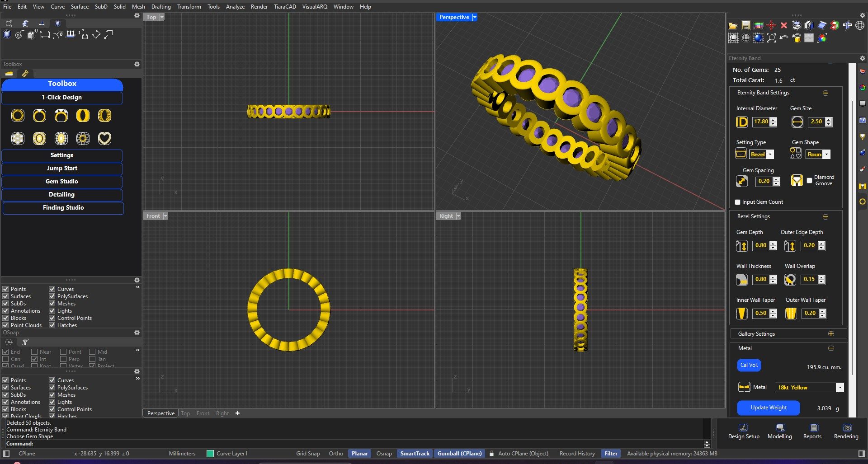Open the TiaraCAD menu

[284, 7]
